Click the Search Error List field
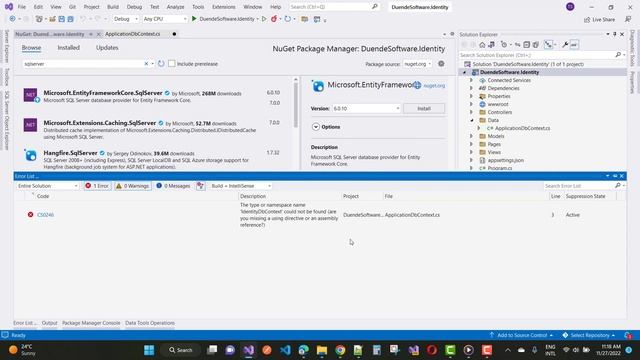 tap(580, 186)
